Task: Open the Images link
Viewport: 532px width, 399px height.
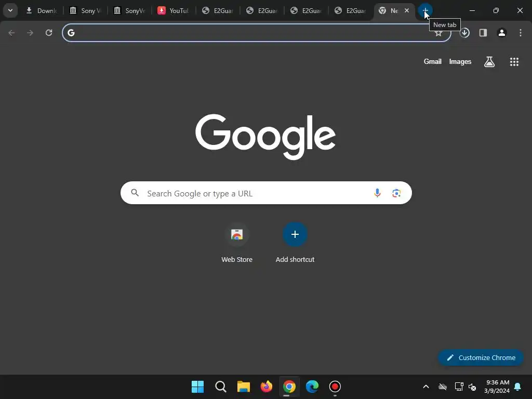Action: tap(460, 62)
